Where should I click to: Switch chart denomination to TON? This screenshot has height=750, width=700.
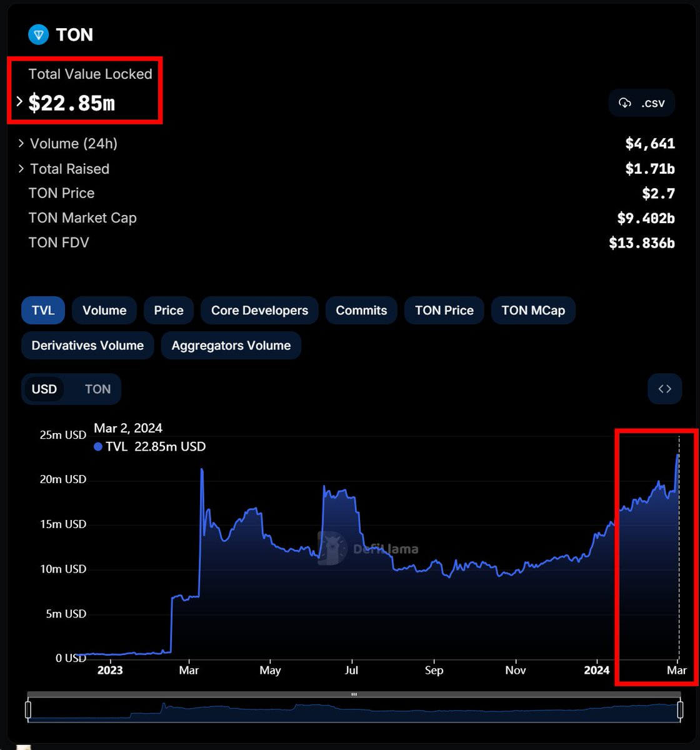click(97, 389)
